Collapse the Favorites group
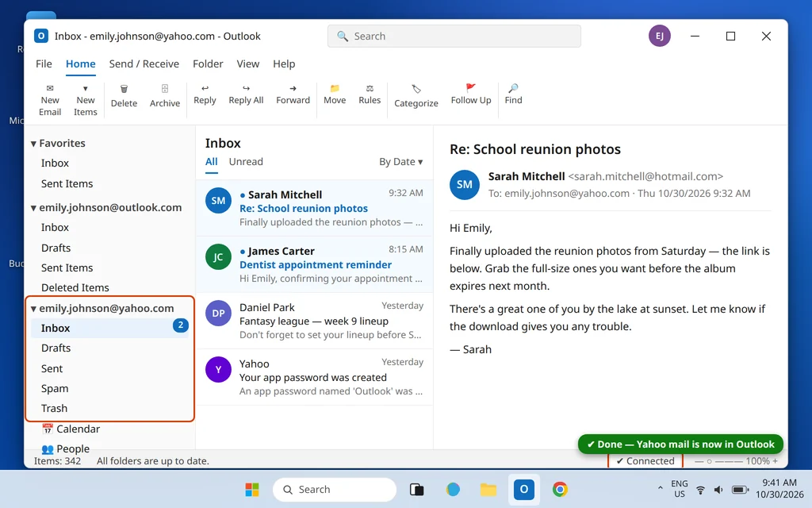The image size is (812, 508). pos(33,144)
